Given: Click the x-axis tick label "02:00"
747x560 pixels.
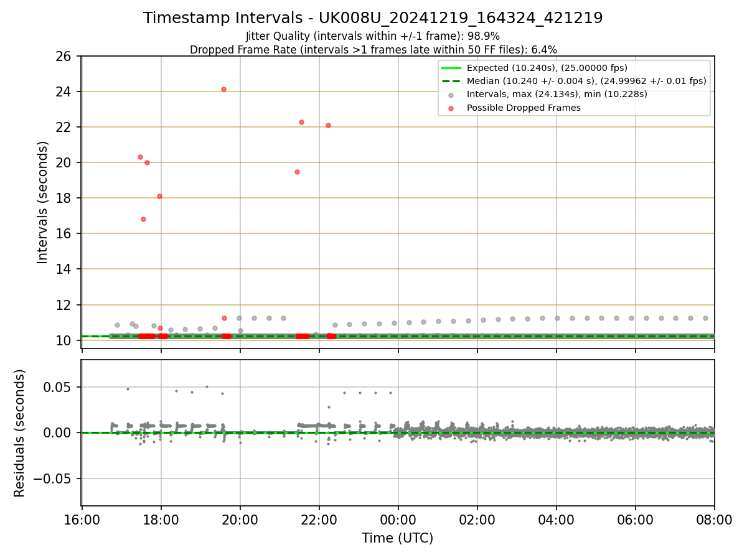Looking at the screenshot, I should (x=477, y=520).
